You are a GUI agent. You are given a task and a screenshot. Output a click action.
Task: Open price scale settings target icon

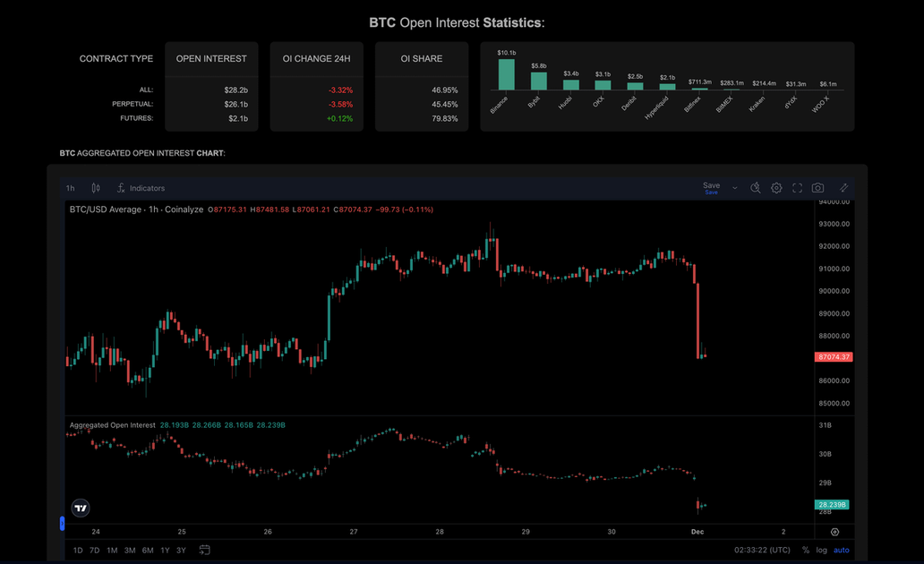coord(834,532)
